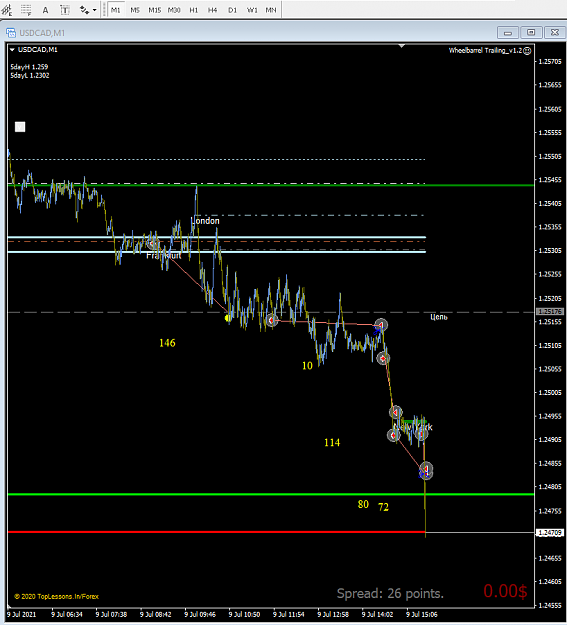Click the chart shift triangle marker

click(x=402, y=46)
